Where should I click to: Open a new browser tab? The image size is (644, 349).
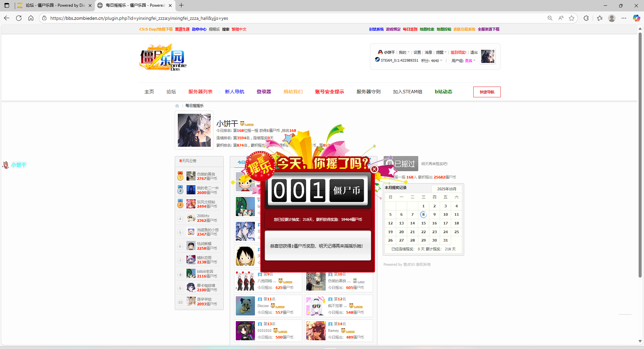click(181, 5)
